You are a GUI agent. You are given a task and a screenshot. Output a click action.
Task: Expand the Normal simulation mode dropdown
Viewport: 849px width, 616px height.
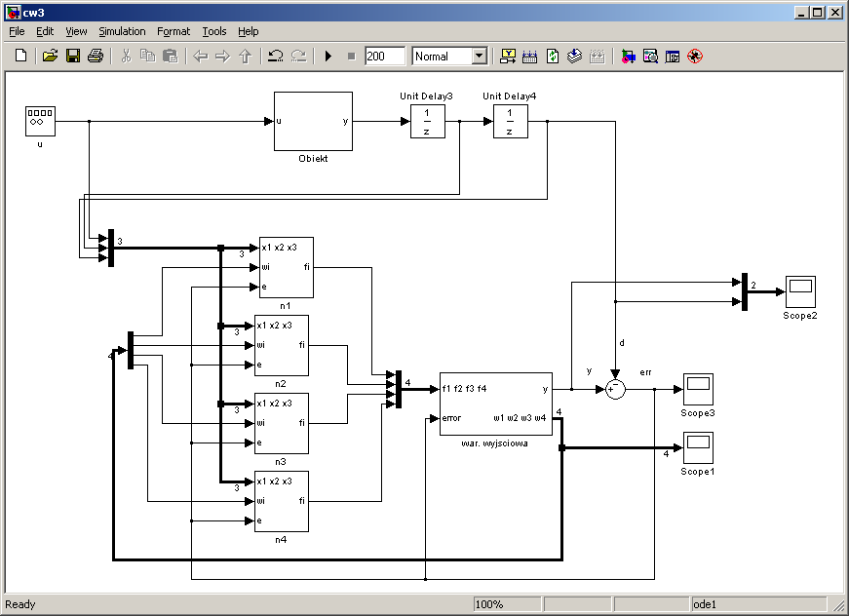(x=479, y=57)
